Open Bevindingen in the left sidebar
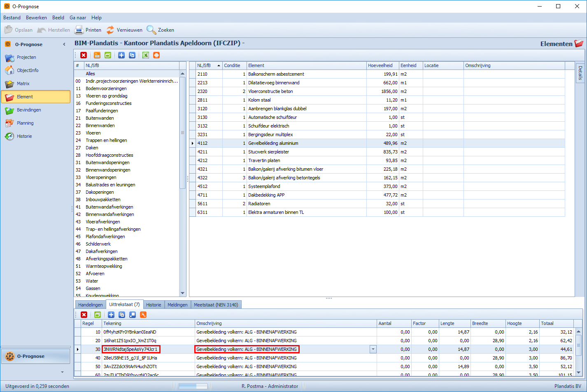The width and height of the screenshot is (587, 392). pyautogui.click(x=28, y=110)
